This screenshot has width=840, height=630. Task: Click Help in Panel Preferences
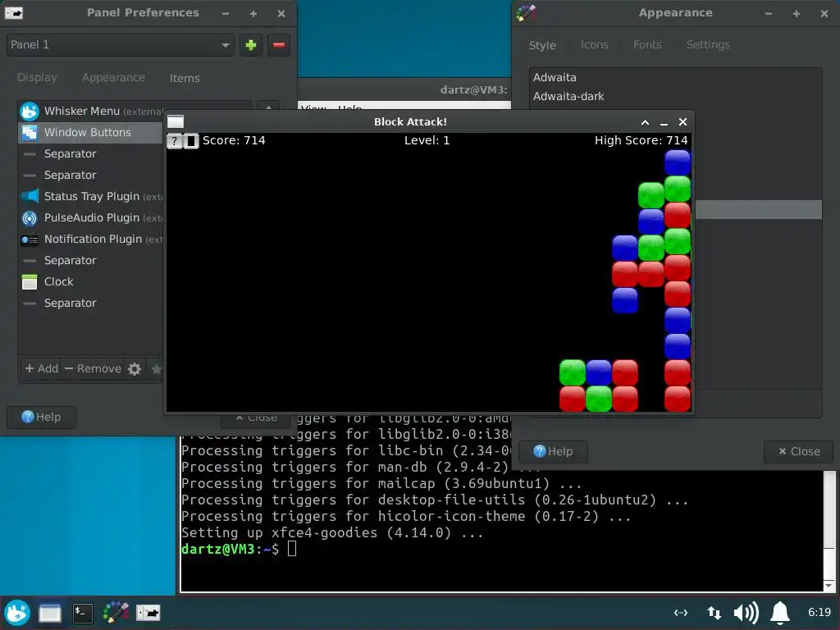41,417
